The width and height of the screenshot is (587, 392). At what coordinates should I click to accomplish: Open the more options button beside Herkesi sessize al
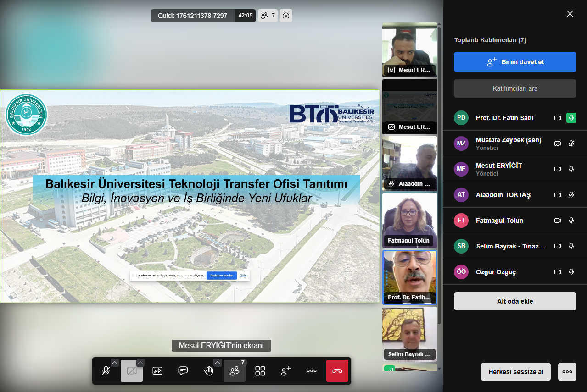pyautogui.click(x=567, y=372)
